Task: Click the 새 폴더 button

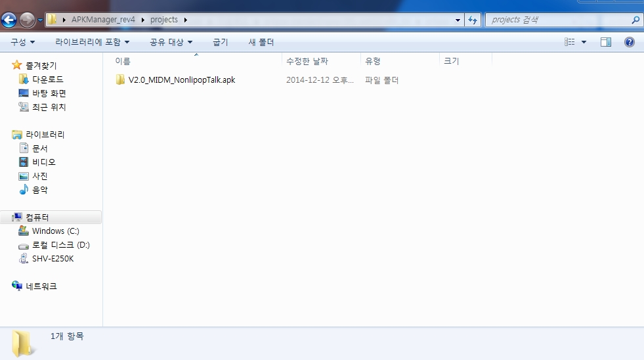Action: coord(261,42)
